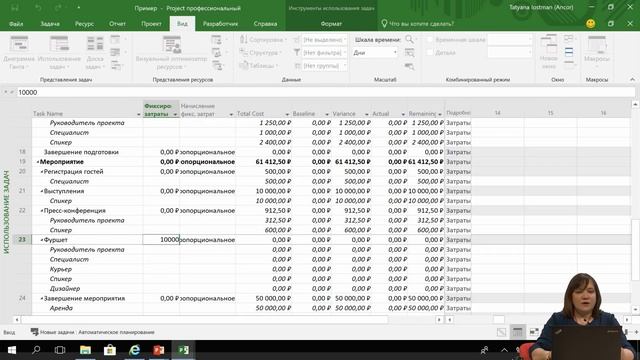Click the New Window (Новое окно) button
Image resolution: width=640 pixels, height=360 pixels.
pos(548,52)
